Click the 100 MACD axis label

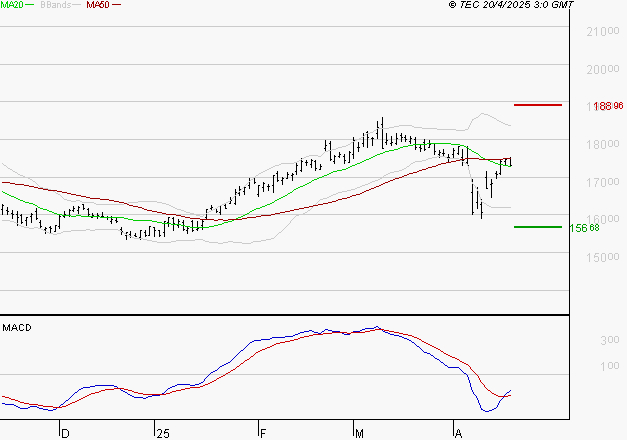(610, 366)
